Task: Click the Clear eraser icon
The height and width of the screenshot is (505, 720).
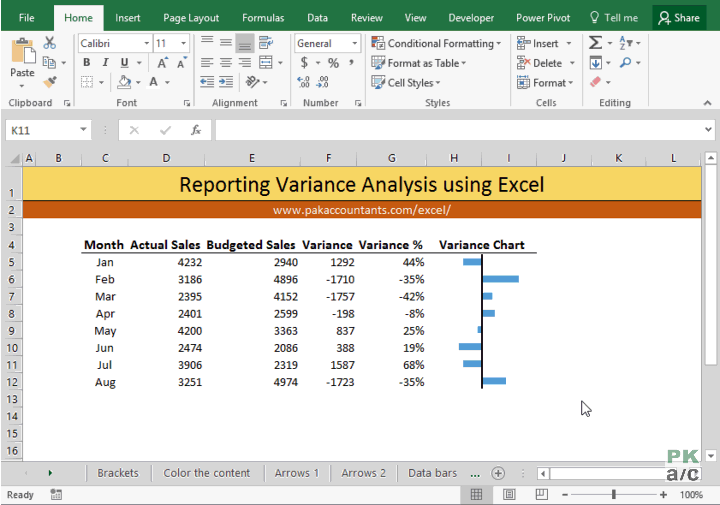Action: click(x=596, y=82)
